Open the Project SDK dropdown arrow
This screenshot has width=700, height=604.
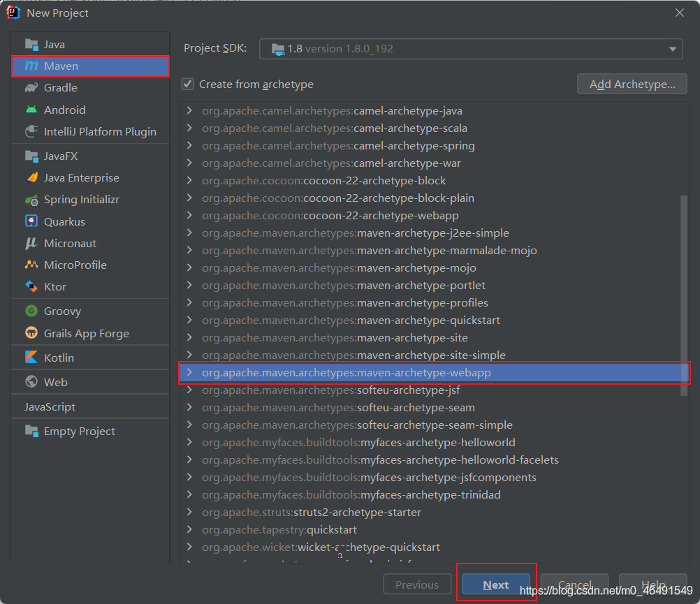point(672,49)
